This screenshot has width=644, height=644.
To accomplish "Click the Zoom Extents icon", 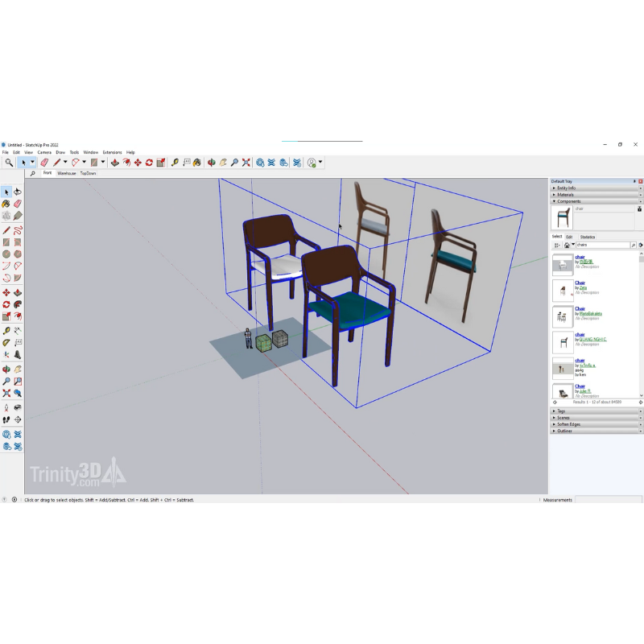I will (x=246, y=163).
